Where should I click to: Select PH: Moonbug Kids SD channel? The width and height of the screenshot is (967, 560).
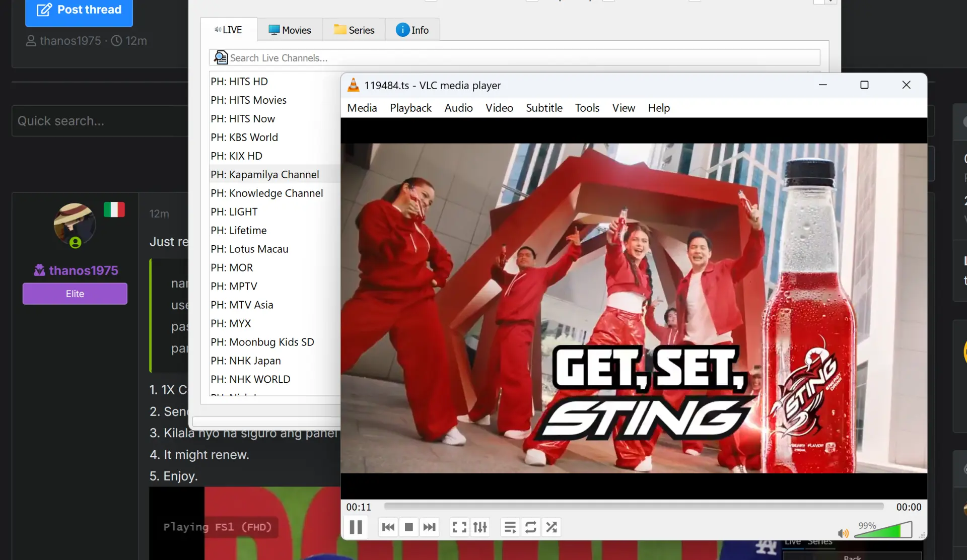(262, 342)
